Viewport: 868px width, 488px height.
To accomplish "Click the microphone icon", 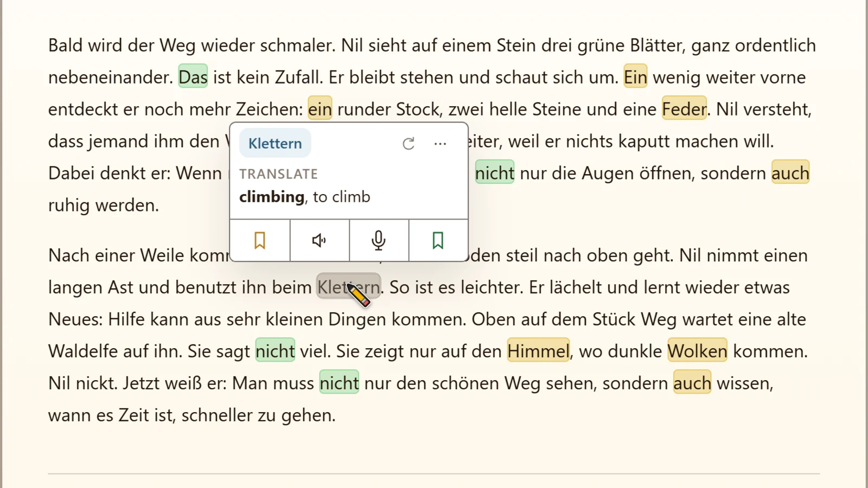I will coord(379,240).
